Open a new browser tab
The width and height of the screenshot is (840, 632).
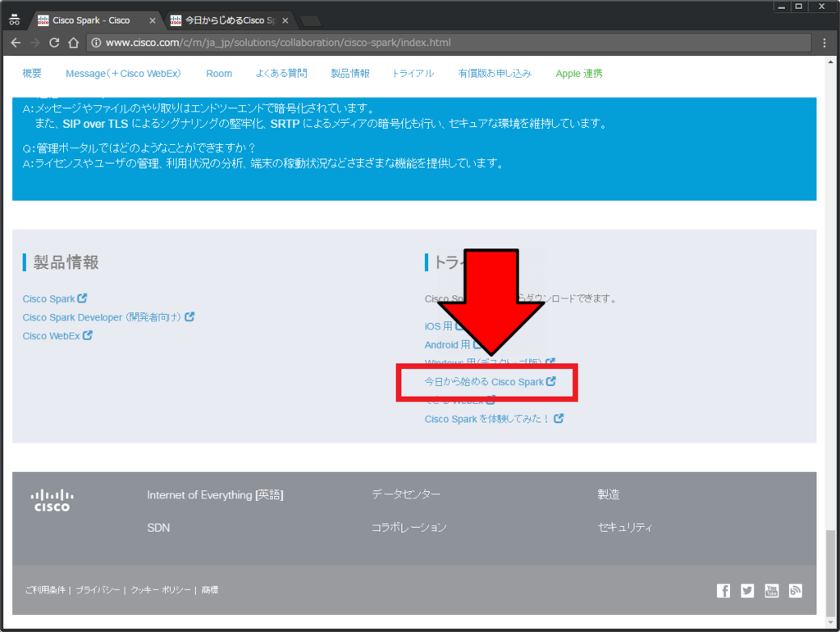point(310,20)
